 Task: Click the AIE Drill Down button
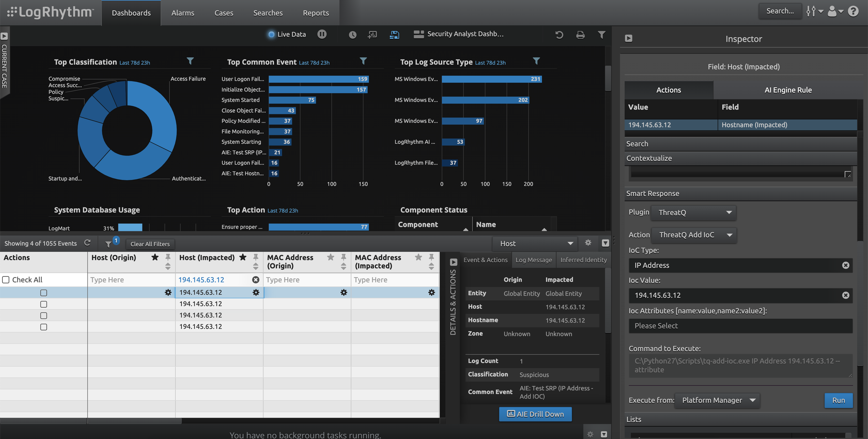[x=536, y=414]
